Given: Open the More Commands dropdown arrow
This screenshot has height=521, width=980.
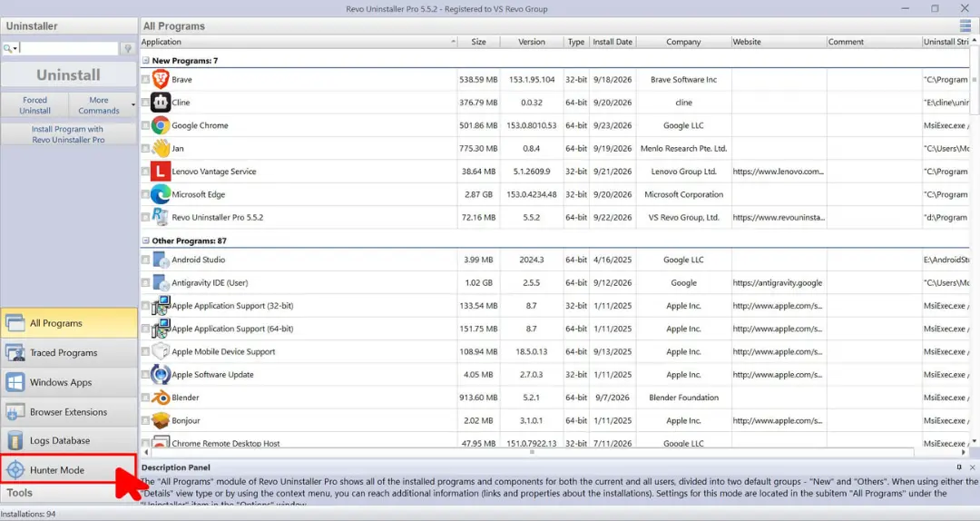Looking at the screenshot, I should coord(133,105).
